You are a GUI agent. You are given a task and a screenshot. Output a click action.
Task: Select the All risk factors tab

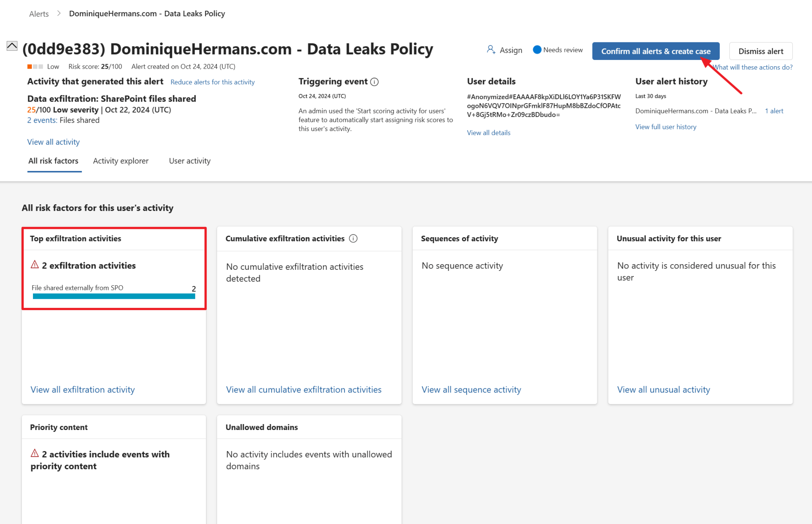tap(54, 161)
